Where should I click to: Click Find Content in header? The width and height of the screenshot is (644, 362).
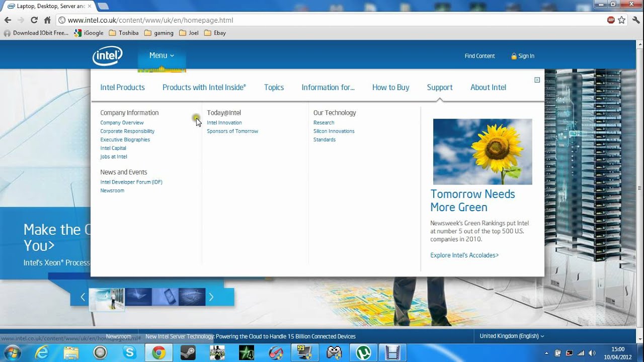pyautogui.click(x=479, y=56)
